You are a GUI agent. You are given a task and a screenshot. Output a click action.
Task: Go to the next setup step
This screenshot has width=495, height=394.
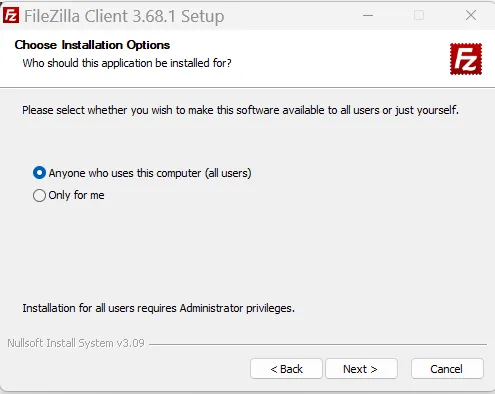coord(361,369)
